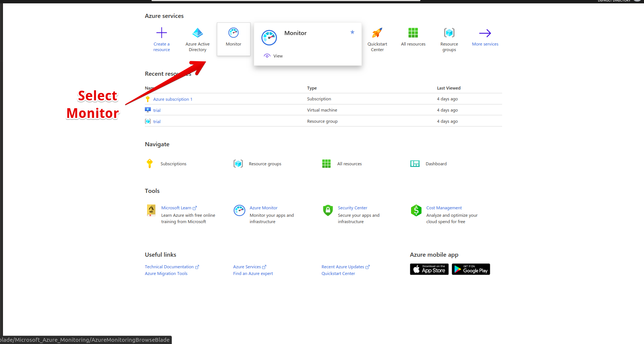The image size is (644, 344).
Task: Click the large Monitor gauge icon in popup
Action: click(x=269, y=38)
